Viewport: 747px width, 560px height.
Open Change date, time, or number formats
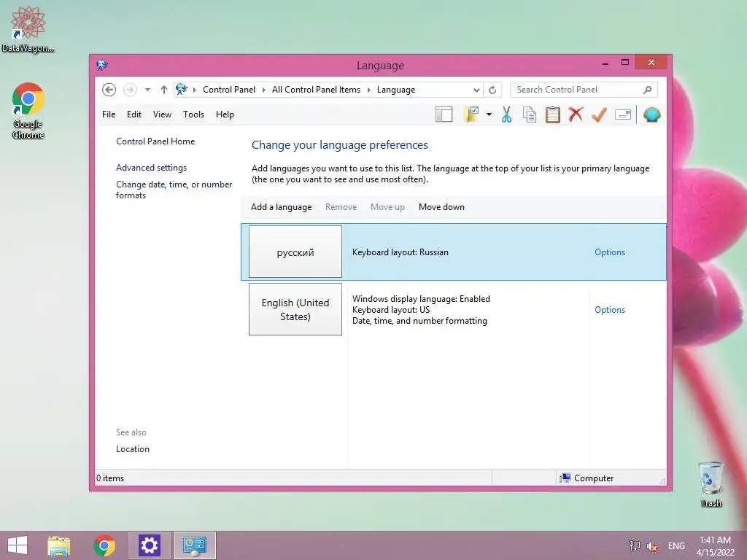pyautogui.click(x=174, y=190)
